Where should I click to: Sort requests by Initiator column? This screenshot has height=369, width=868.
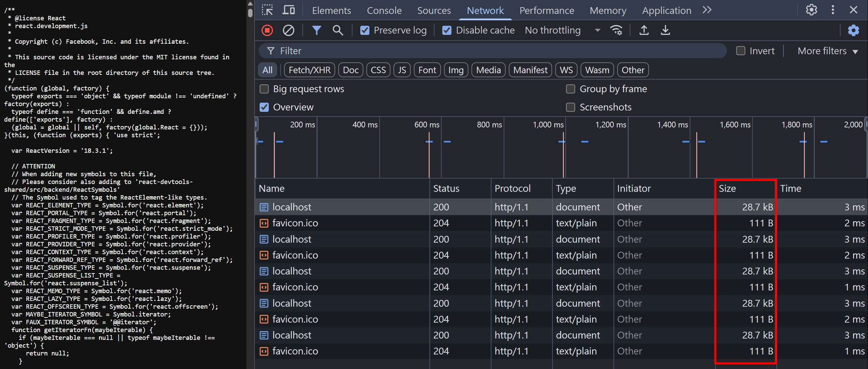tap(664, 188)
